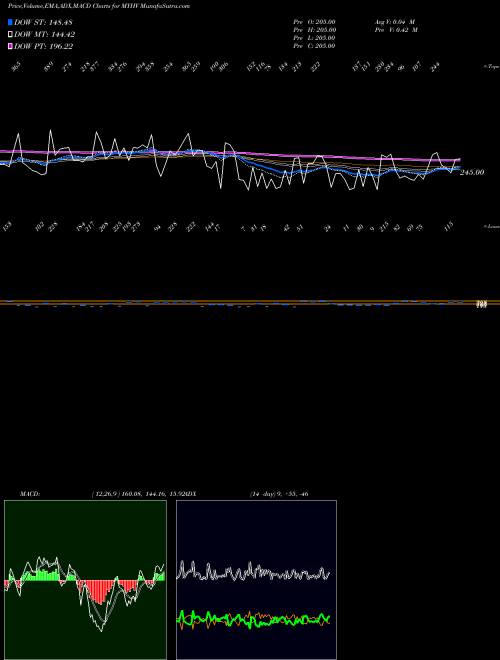This screenshot has height=660, width=500.
Task: Click the ADX (14 day) values text
Action: point(279,494)
